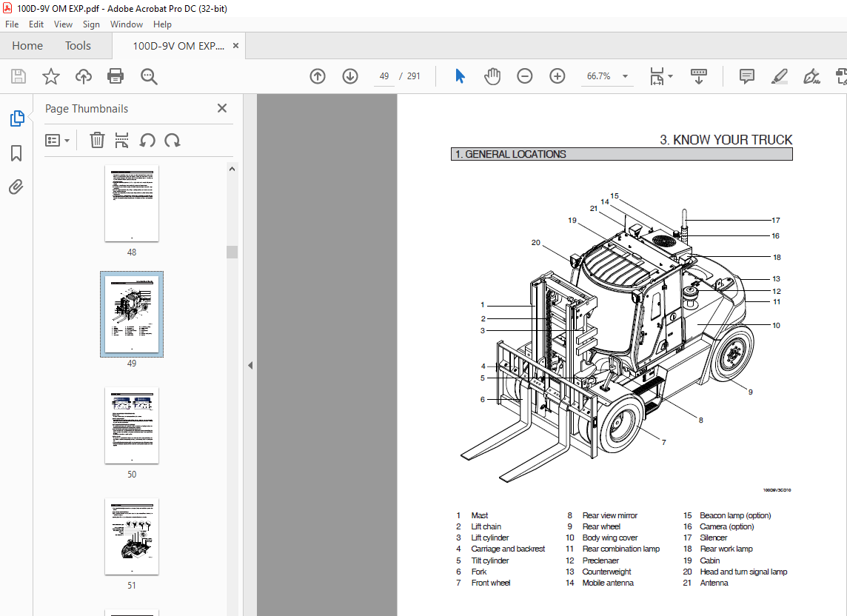Click the Save file icon

19,76
